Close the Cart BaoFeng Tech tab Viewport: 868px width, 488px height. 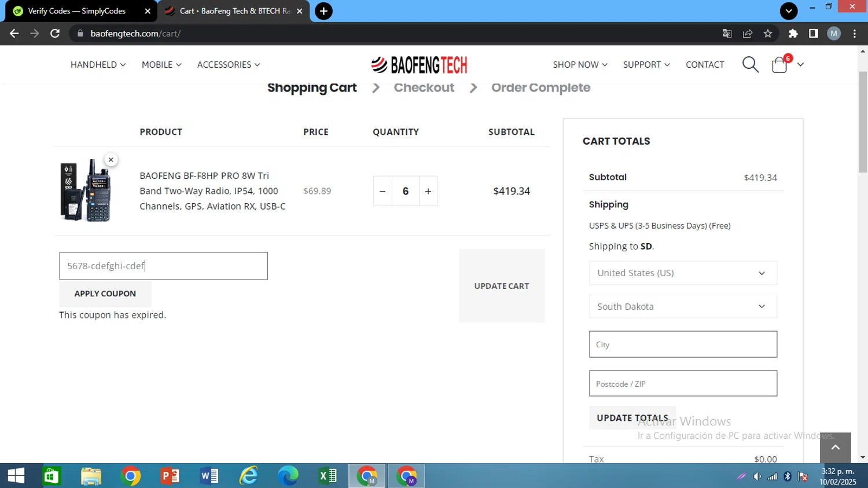[x=299, y=11]
